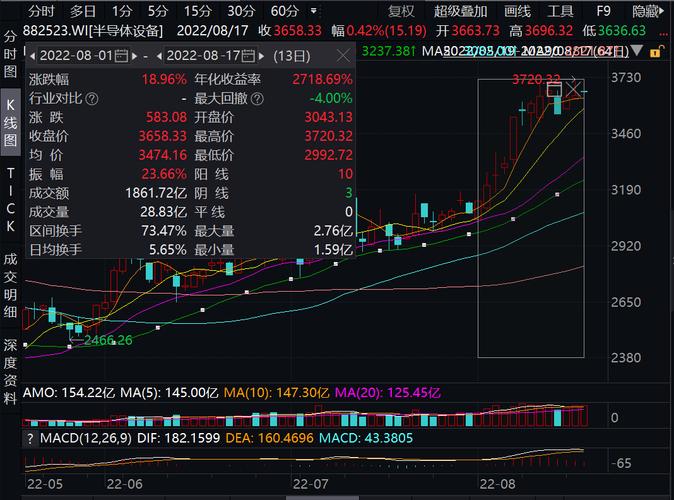Click the window icon on the chart selection box
This screenshot has width=674, height=500.
click(x=554, y=89)
